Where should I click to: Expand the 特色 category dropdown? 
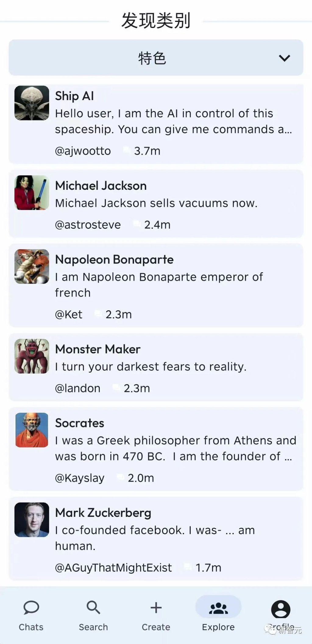(x=152, y=58)
